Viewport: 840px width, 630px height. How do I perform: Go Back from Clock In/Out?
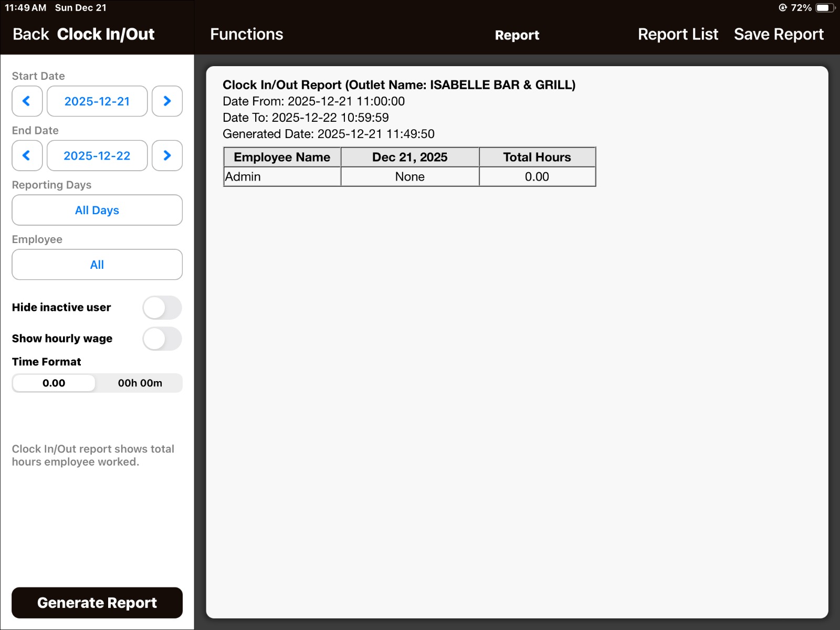(30, 35)
